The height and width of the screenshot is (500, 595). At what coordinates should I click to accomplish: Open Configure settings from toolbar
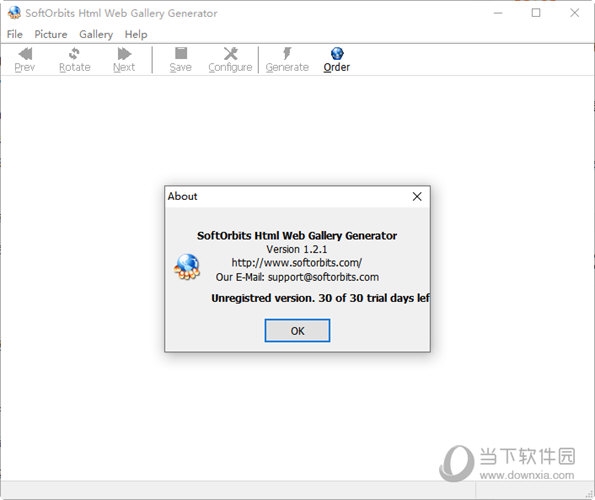point(230,60)
